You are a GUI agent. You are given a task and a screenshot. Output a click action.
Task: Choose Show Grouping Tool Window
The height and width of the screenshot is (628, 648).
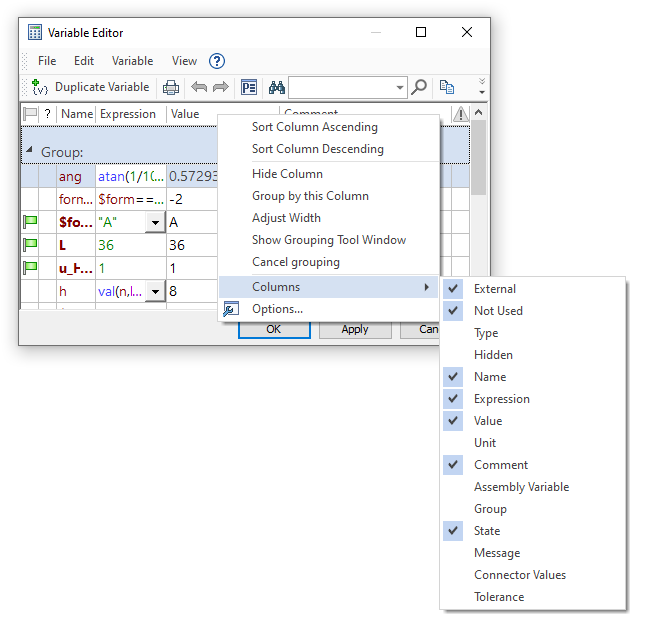click(329, 240)
